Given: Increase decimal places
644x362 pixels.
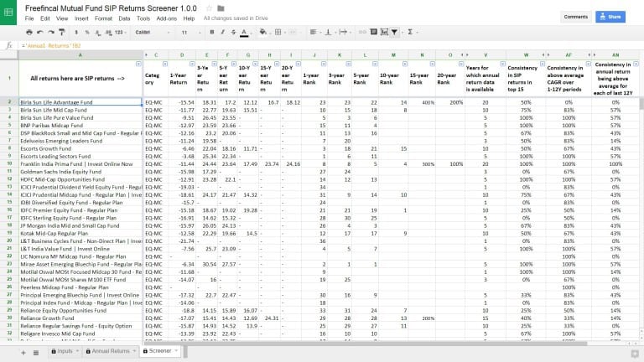Looking at the screenshot, I should (108, 32).
